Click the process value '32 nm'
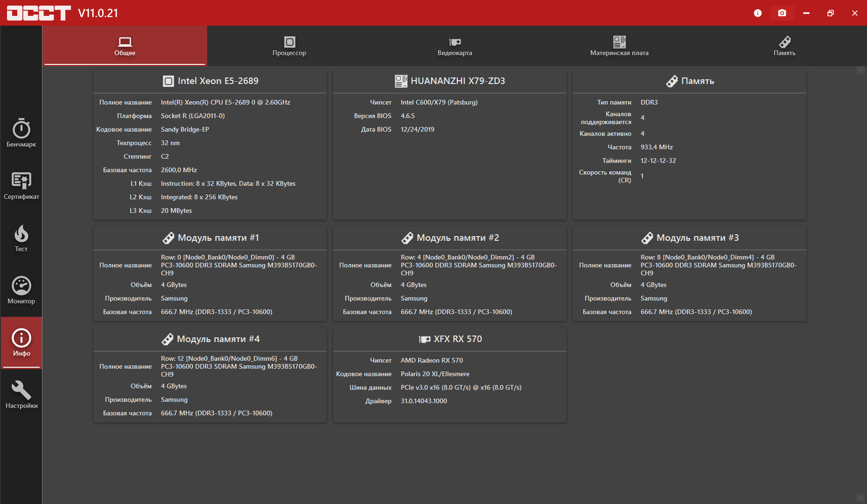The image size is (867, 504). (170, 143)
